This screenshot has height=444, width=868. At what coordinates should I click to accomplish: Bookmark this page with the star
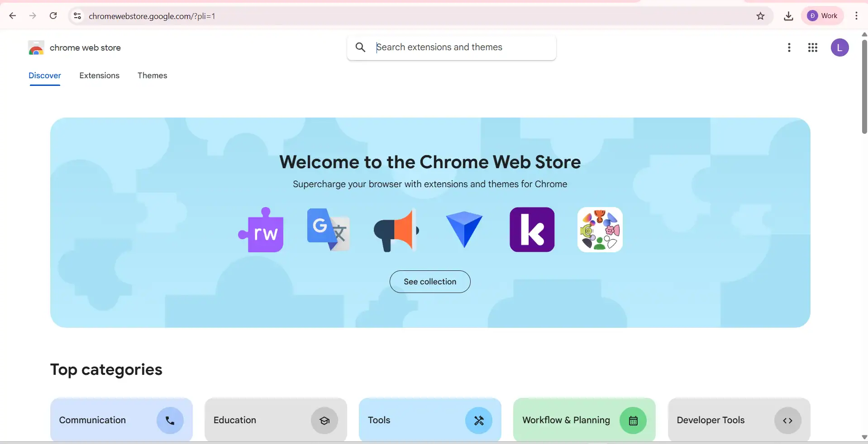[x=760, y=16]
